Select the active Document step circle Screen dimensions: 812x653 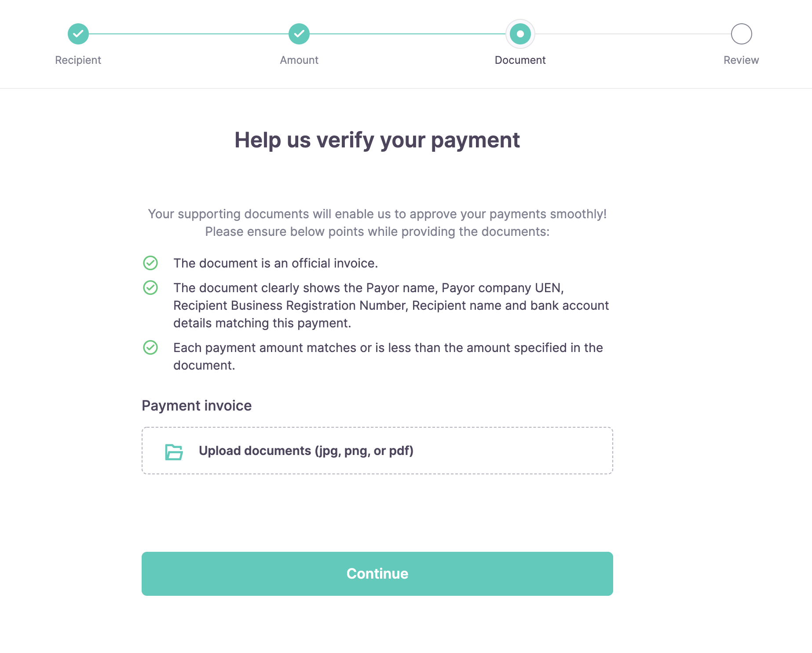pyautogui.click(x=520, y=34)
